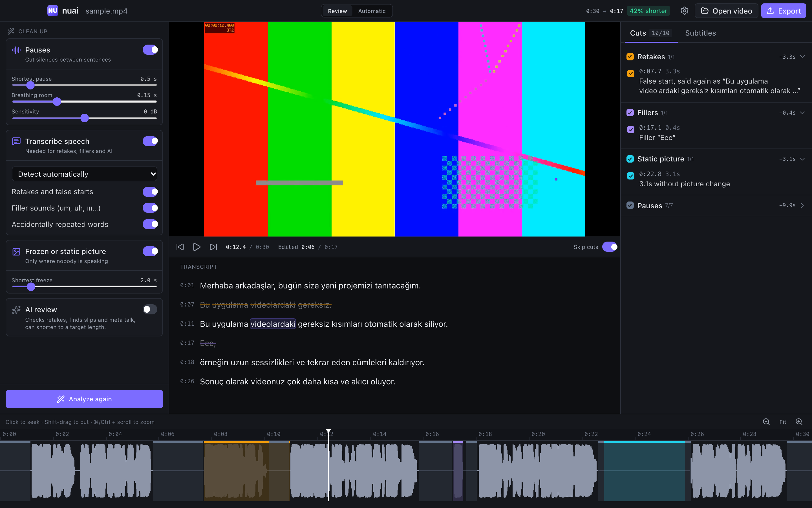812x508 pixels.
Task: Click the sample.mp4 file name
Action: click(x=106, y=11)
